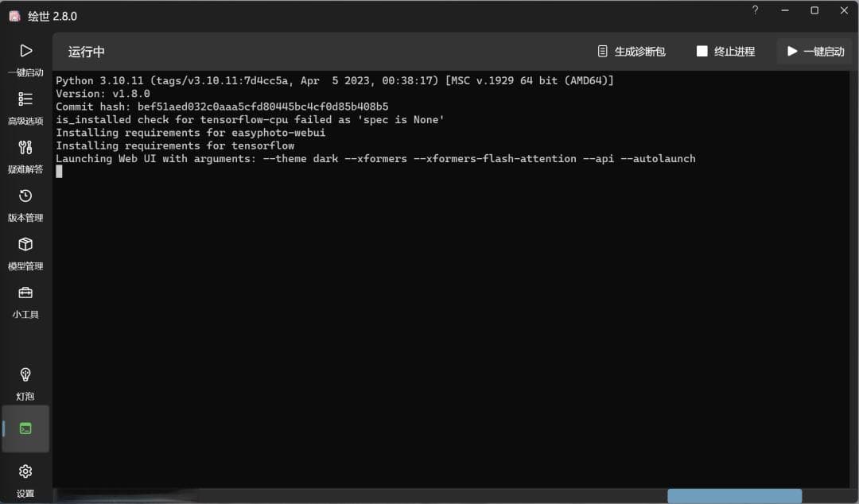Click 终止进程 to stop the process
This screenshot has width=859, height=504.
pyautogui.click(x=725, y=52)
